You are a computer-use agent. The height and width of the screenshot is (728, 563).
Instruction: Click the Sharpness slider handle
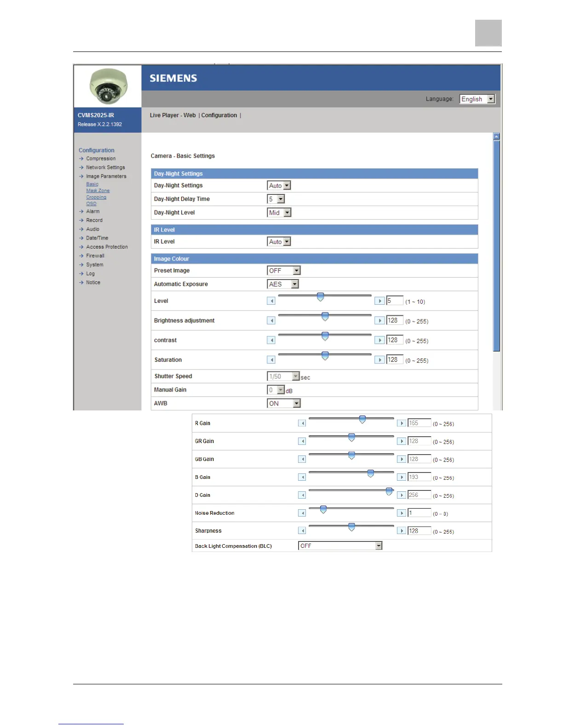coord(351,527)
